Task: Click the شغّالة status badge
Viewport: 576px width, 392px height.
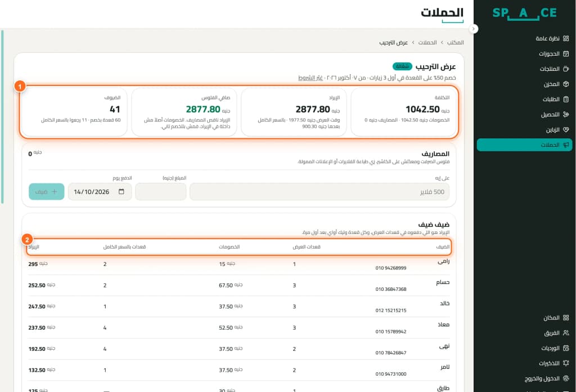Action: click(x=402, y=66)
